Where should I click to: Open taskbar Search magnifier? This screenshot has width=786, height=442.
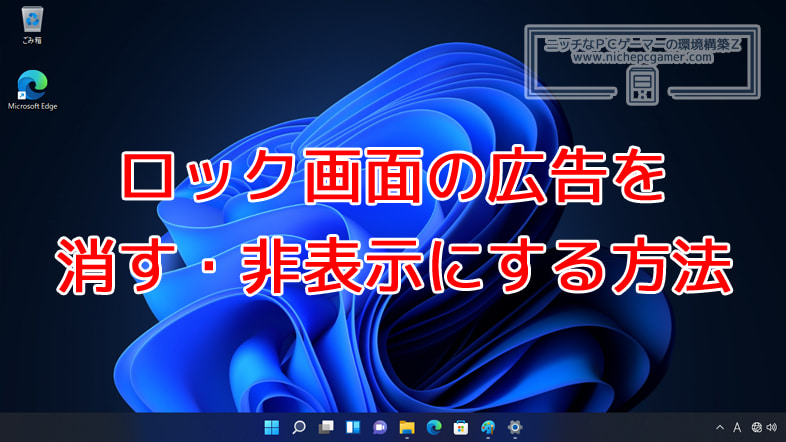pyautogui.click(x=299, y=427)
